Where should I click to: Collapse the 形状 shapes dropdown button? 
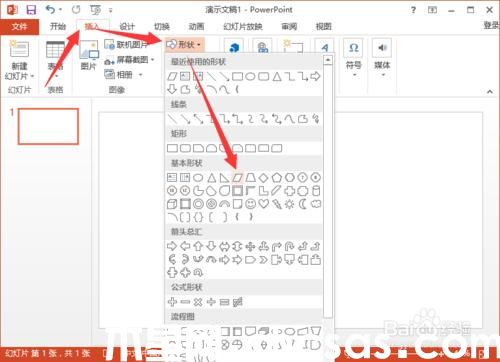pyautogui.click(x=184, y=44)
